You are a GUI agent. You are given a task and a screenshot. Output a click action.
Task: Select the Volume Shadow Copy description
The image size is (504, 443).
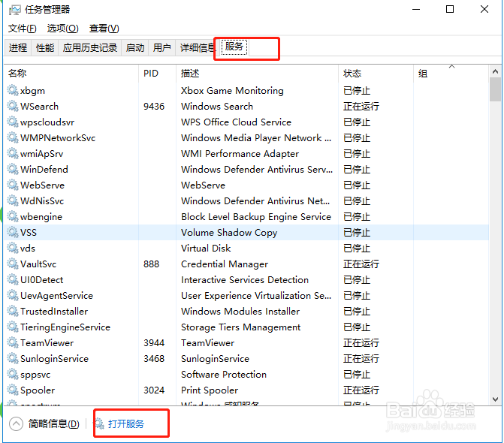click(229, 232)
